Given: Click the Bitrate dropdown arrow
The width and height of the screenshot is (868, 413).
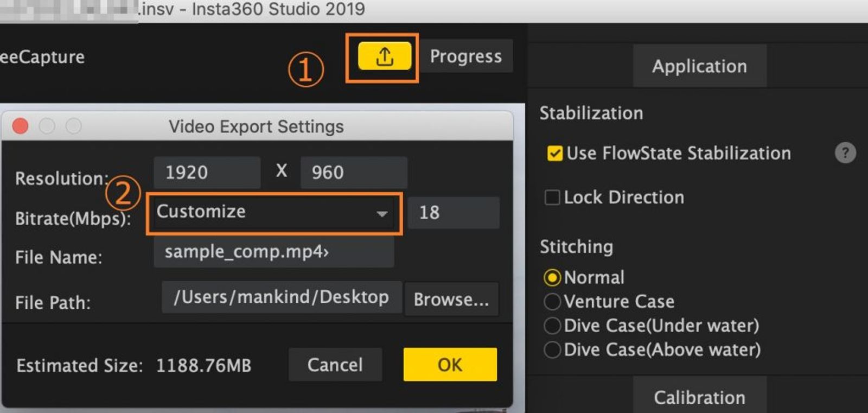Looking at the screenshot, I should [382, 214].
